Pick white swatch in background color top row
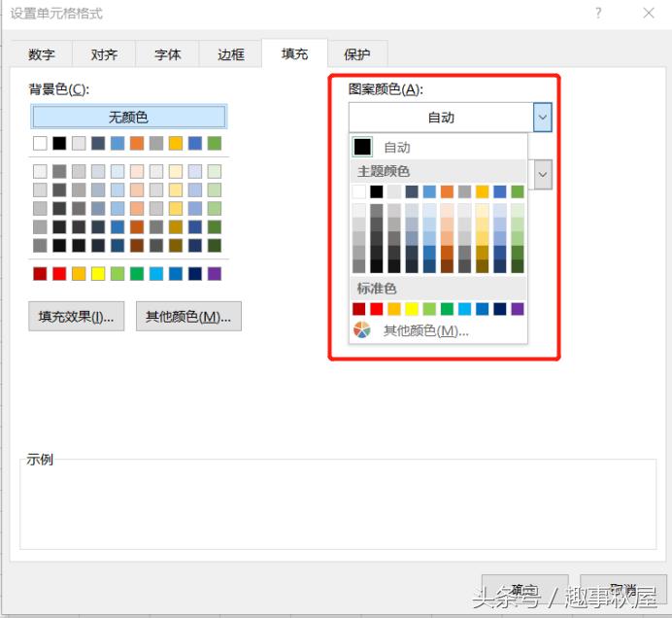Viewport: 672px width, 618px height. (x=40, y=143)
